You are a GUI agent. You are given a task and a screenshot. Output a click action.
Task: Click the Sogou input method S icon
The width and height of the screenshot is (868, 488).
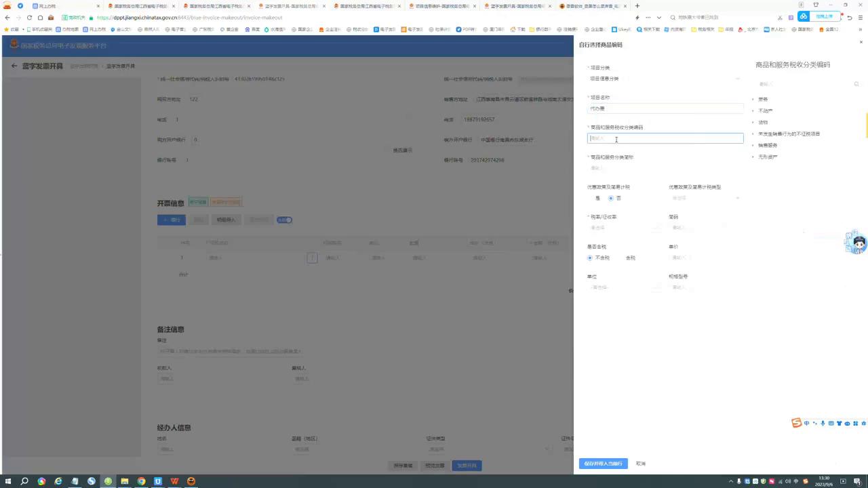pos(797,424)
